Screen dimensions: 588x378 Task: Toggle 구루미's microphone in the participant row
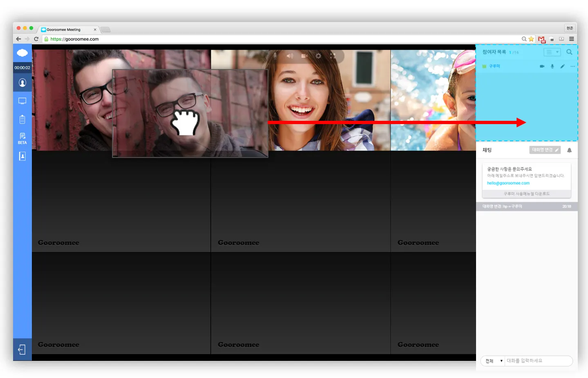tap(552, 66)
